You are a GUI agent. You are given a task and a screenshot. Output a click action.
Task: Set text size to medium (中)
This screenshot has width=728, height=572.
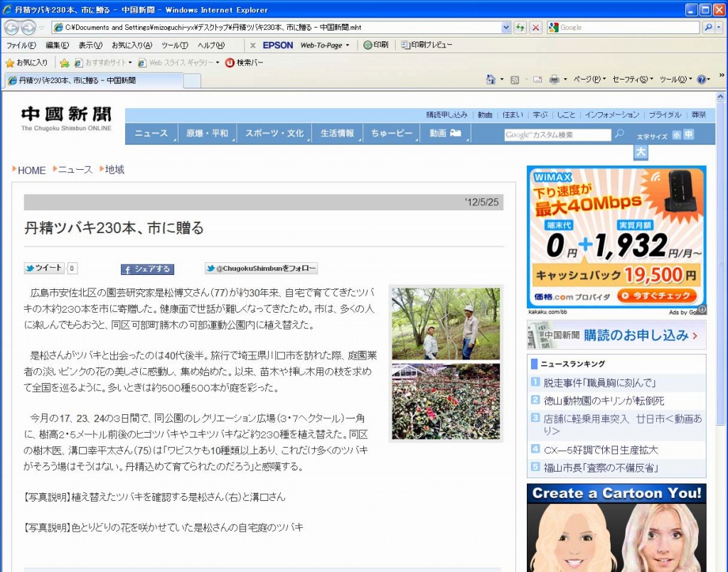[688, 134]
